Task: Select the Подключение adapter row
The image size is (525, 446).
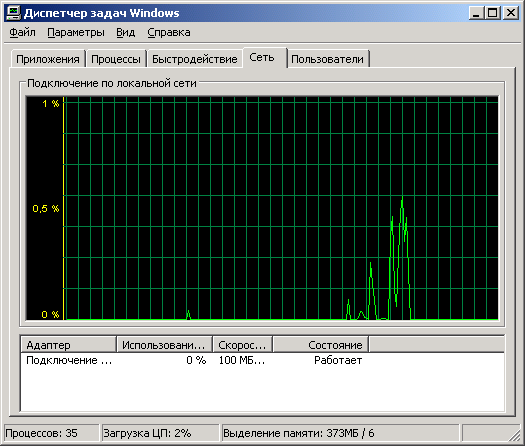Action: point(262,360)
